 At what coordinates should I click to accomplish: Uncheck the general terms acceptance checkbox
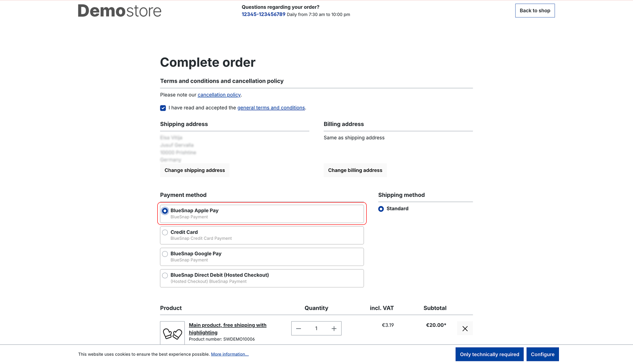click(163, 108)
